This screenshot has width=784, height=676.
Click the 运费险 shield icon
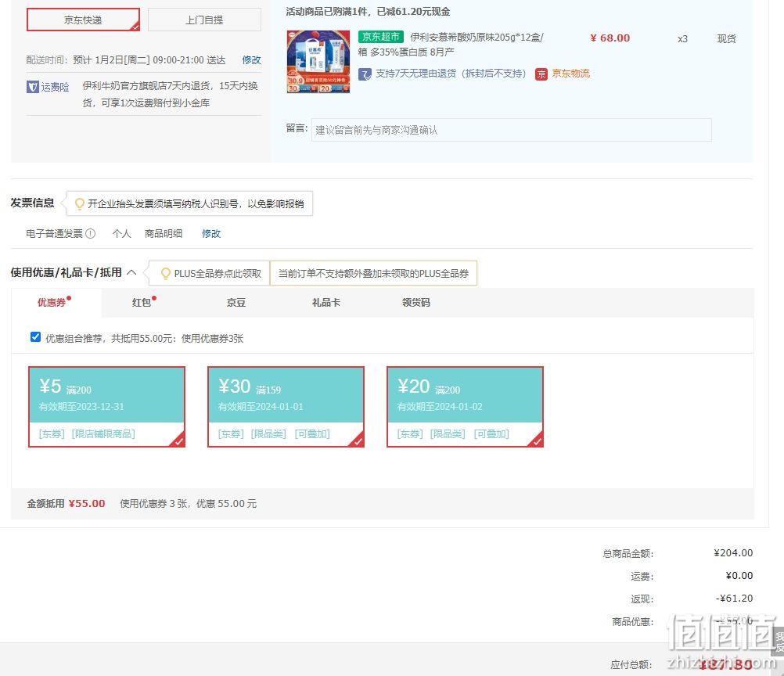click(x=33, y=87)
